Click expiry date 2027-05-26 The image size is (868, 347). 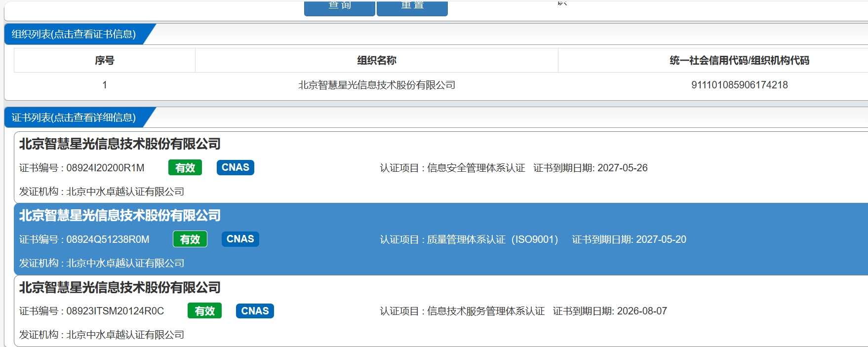point(622,168)
